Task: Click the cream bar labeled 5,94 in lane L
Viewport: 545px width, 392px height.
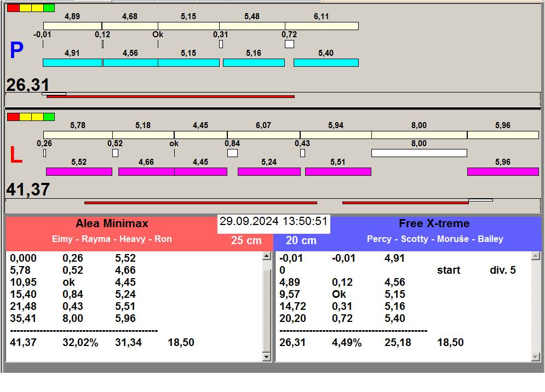Action: tap(336, 135)
